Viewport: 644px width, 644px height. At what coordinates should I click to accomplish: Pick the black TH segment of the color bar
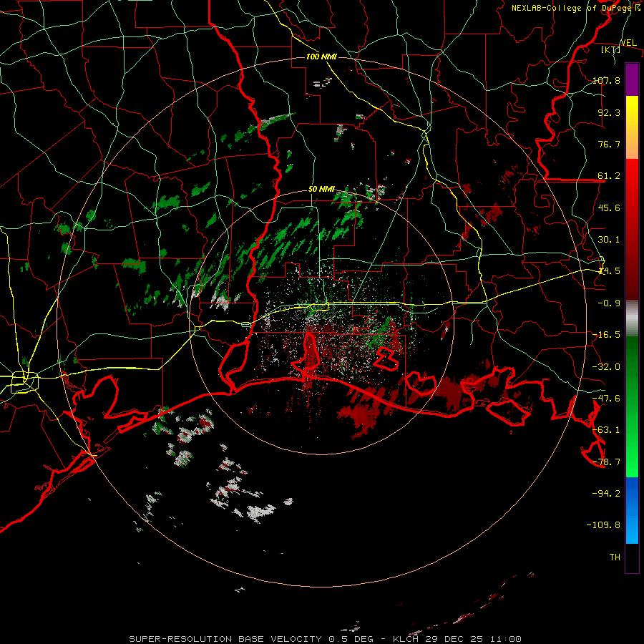click(x=632, y=558)
